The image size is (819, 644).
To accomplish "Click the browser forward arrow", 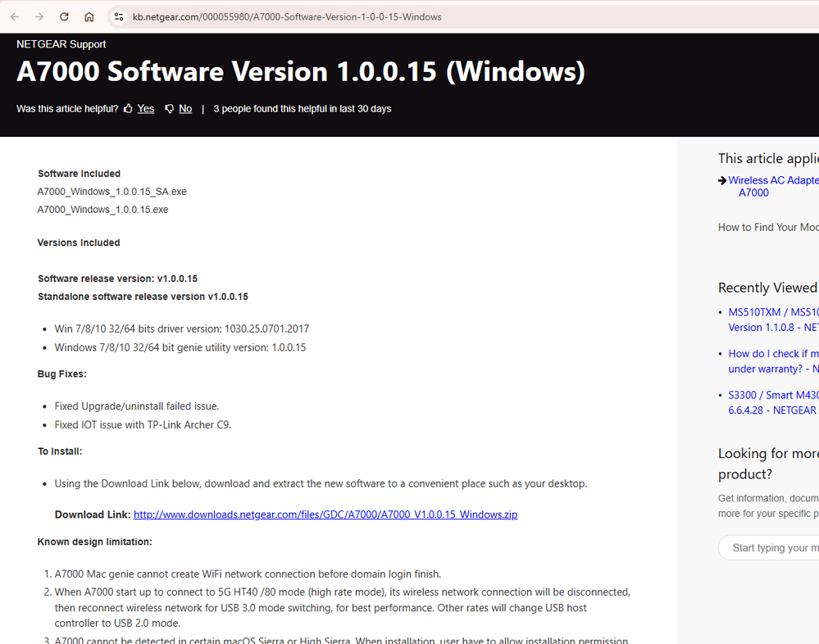I will coord(39,16).
